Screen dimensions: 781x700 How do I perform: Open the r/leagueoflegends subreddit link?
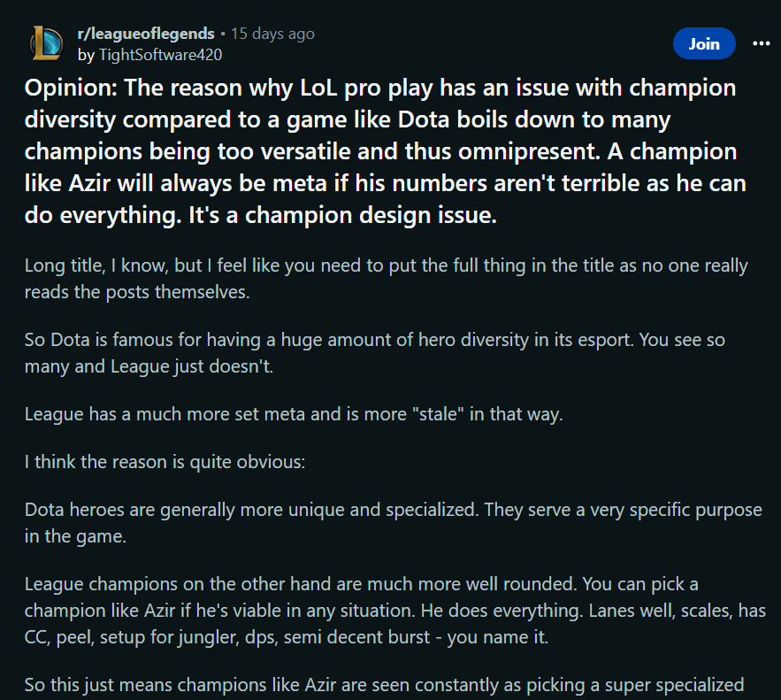[146, 34]
